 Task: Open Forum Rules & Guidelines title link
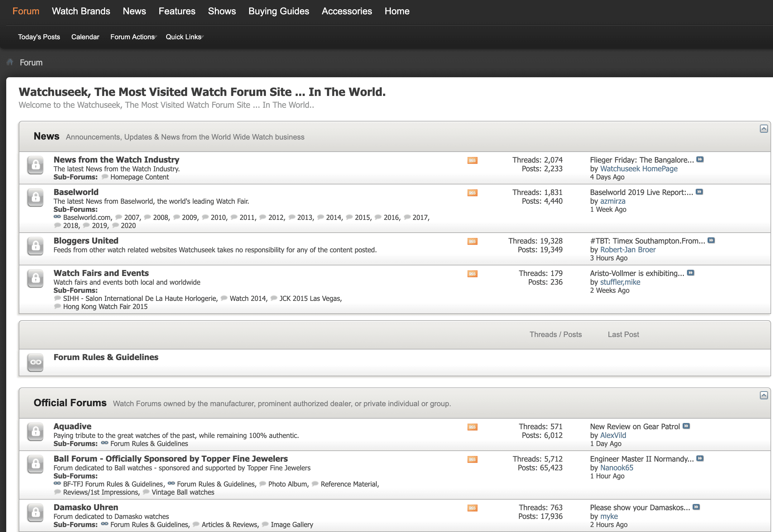(106, 357)
